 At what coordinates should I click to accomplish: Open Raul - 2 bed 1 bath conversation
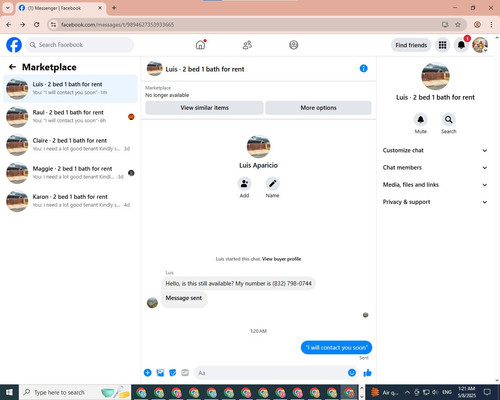coord(70,117)
